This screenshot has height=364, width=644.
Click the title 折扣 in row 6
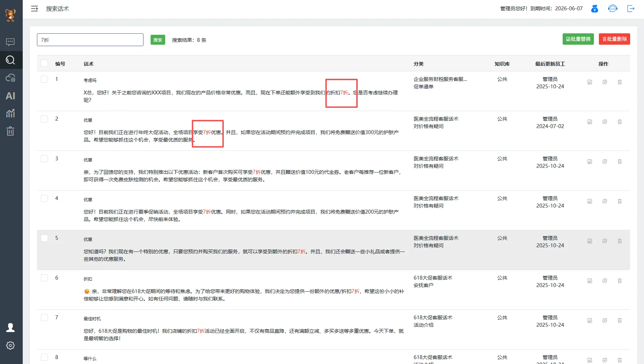(88, 279)
